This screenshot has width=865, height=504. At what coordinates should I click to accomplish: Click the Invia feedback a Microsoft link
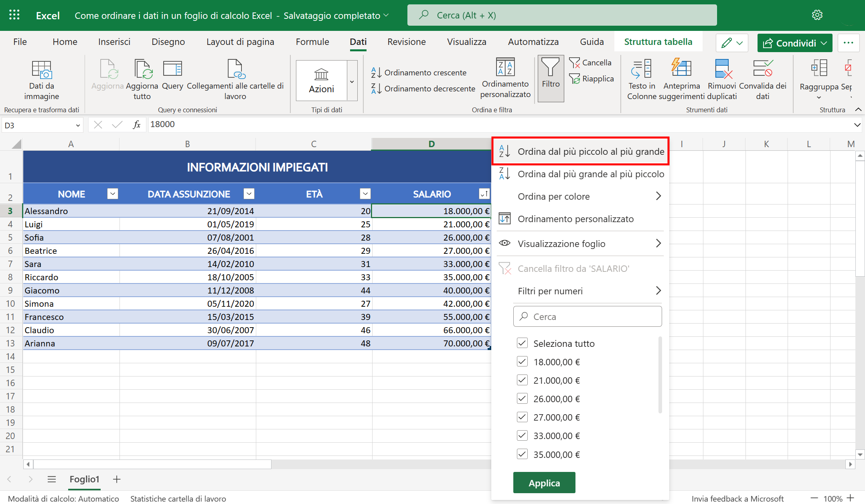(x=738, y=498)
